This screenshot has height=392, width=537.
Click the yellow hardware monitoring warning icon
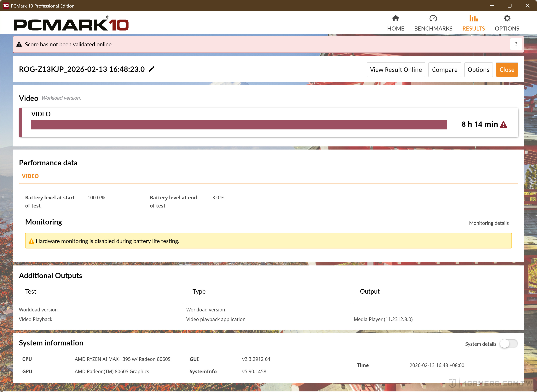coord(31,241)
